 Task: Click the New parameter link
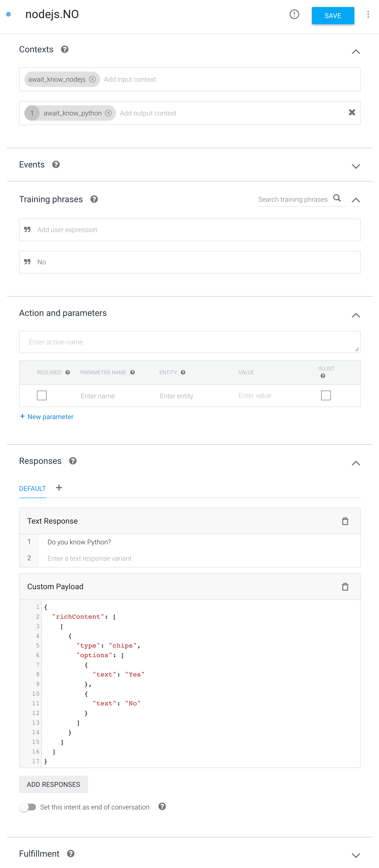tap(47, 417)
